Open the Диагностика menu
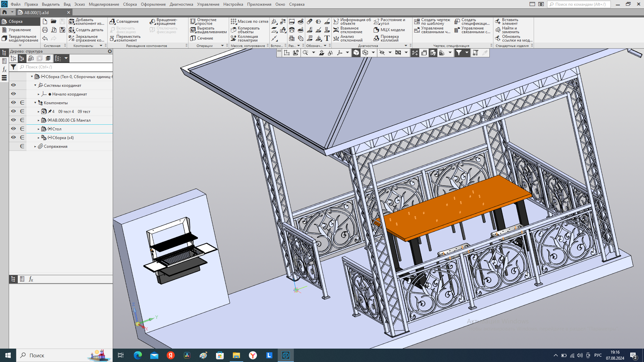 pyautogui.click(x=181, y=4)
